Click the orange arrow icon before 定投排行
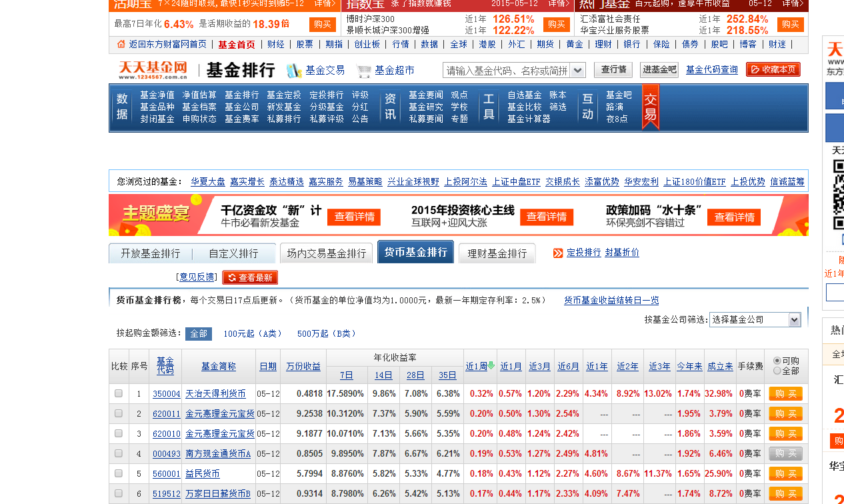This screenshot has width=844, height=504. coord(558,253)
